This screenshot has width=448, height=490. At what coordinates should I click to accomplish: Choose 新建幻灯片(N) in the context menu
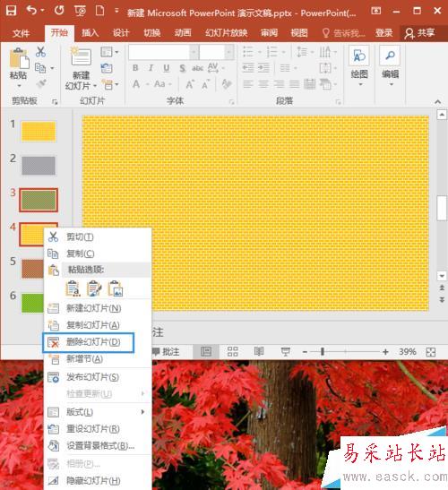point(98,308)
